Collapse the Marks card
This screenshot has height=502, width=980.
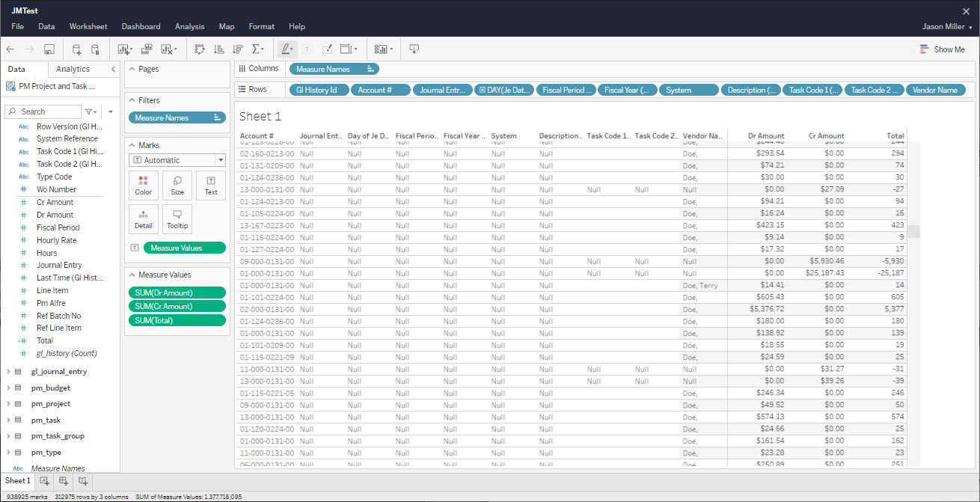[x=132, y=145]
